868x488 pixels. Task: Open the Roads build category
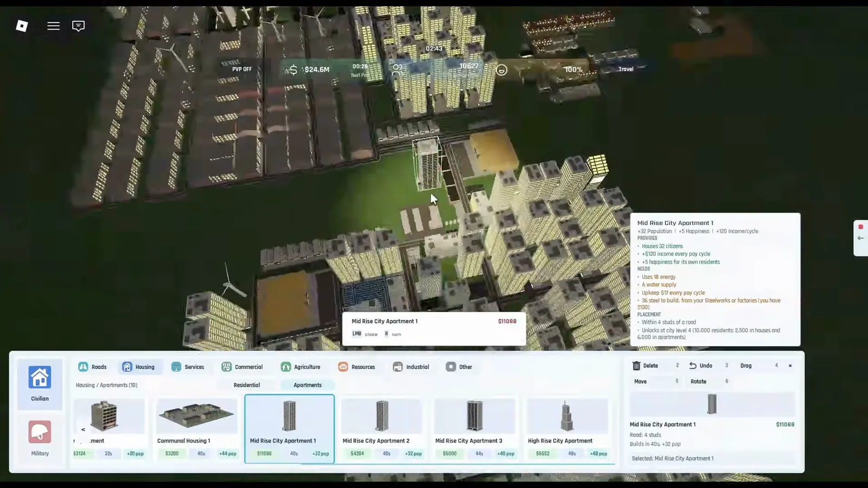92,367
